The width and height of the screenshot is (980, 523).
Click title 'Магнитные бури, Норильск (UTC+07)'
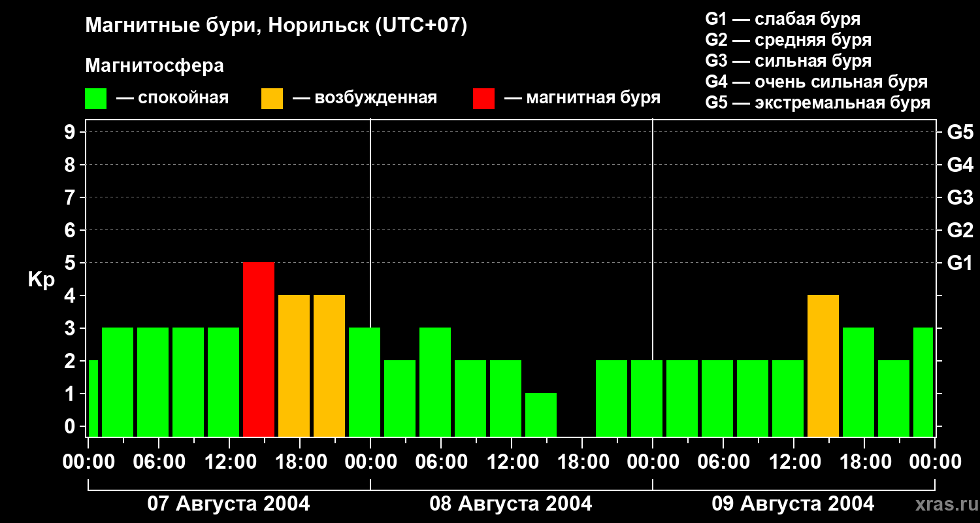pyautogui.click(x=276, y=26)
